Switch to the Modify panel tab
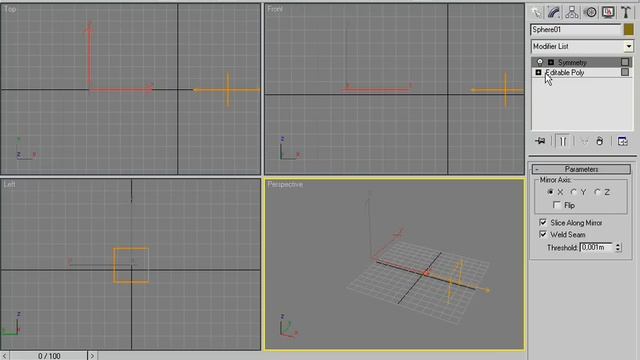 554,12
